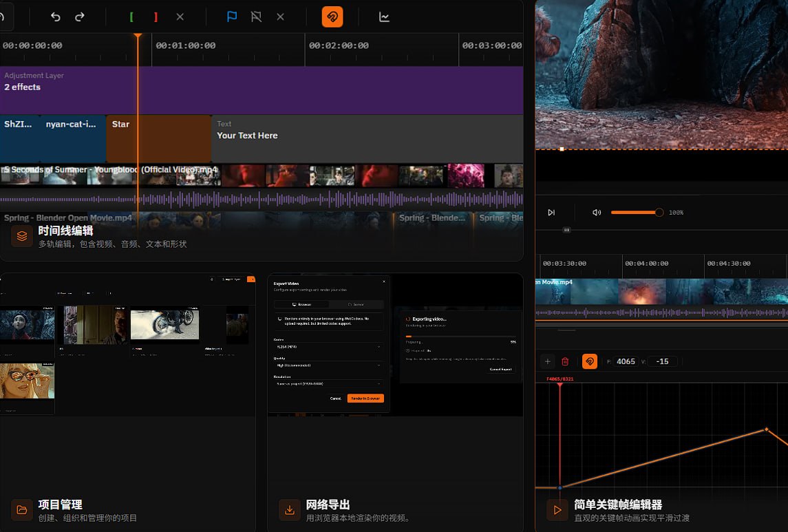
Task: Click the Undo arrow in timeline toolbar
Action: pos(56,17)
